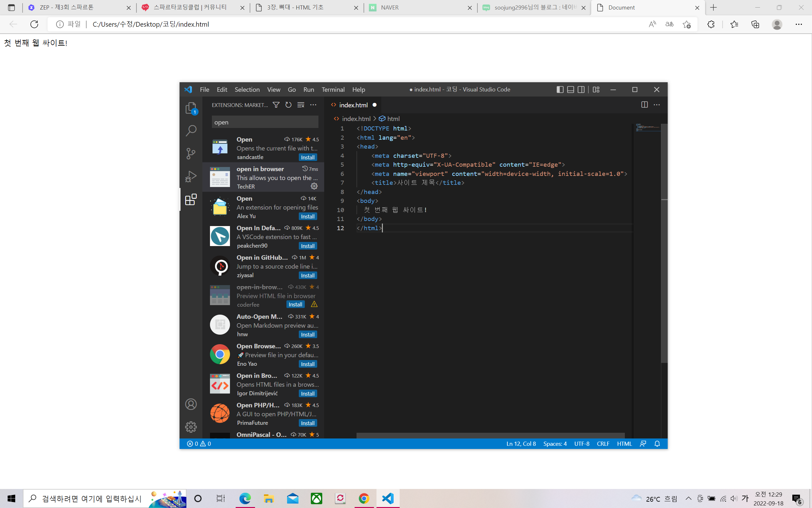Viewport: 812px width, 508px height.
Task: Install open-in-browser by coderfee
Action: tap(295, 304)
